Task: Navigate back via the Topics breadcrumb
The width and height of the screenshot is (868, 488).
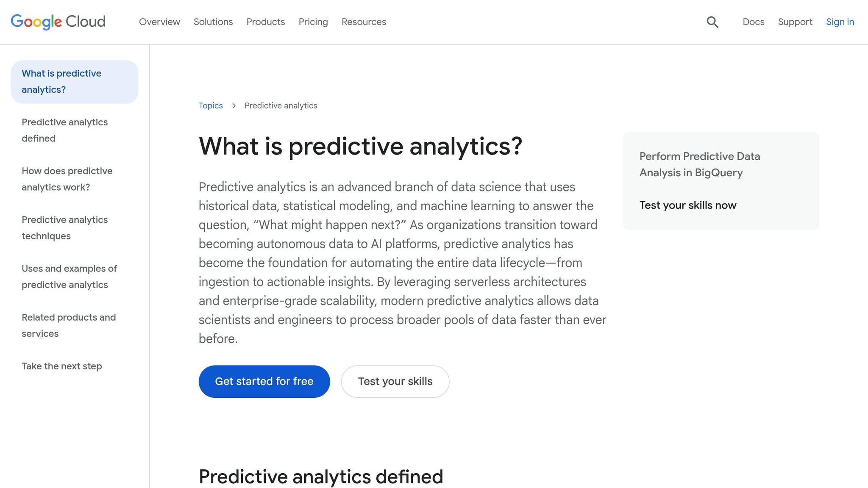Action: click(211, 105)
